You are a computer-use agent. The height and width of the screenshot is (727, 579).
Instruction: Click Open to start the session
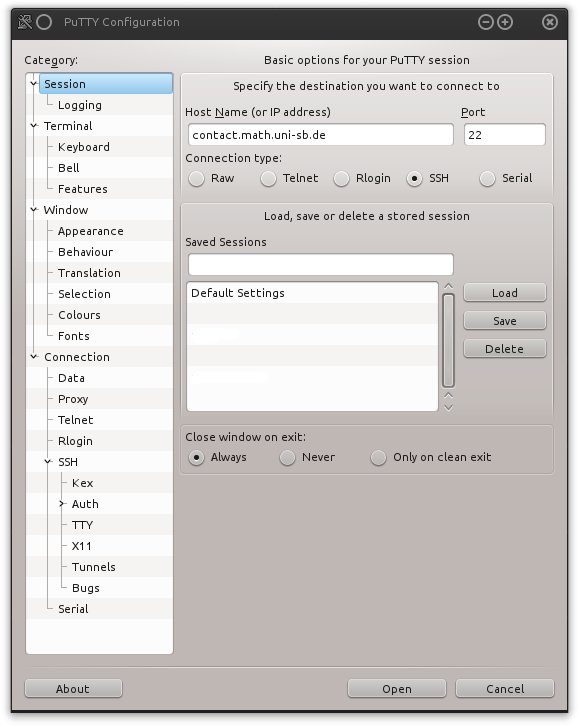[x=397, y=689]
